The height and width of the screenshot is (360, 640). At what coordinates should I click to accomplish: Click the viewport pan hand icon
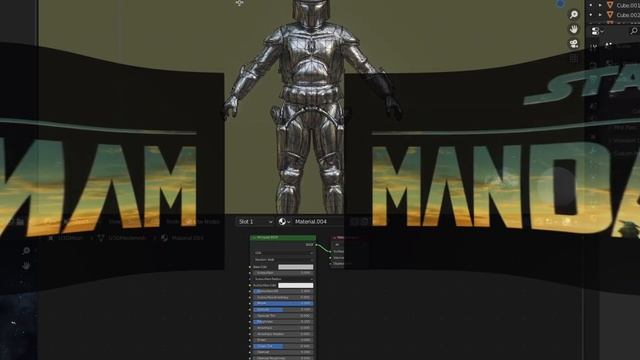pyautogui.click(x=574, y=29)
